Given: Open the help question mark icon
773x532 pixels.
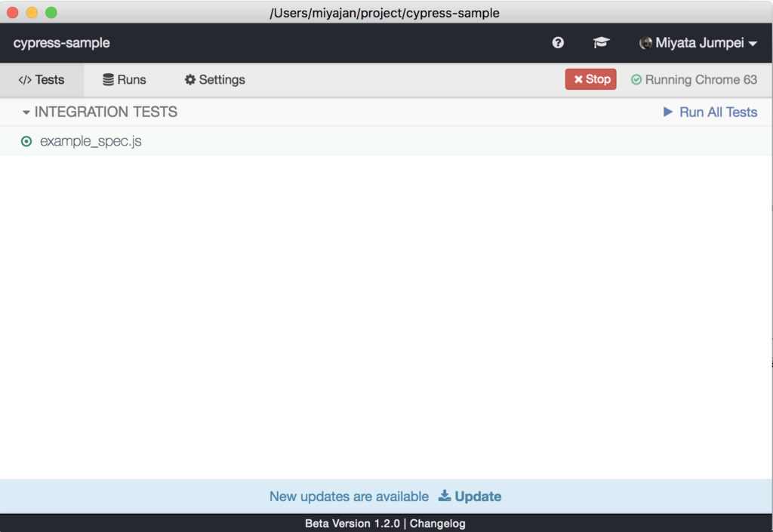Looking at the screenshot, I should pyautogui.click(x=558, y=43).
